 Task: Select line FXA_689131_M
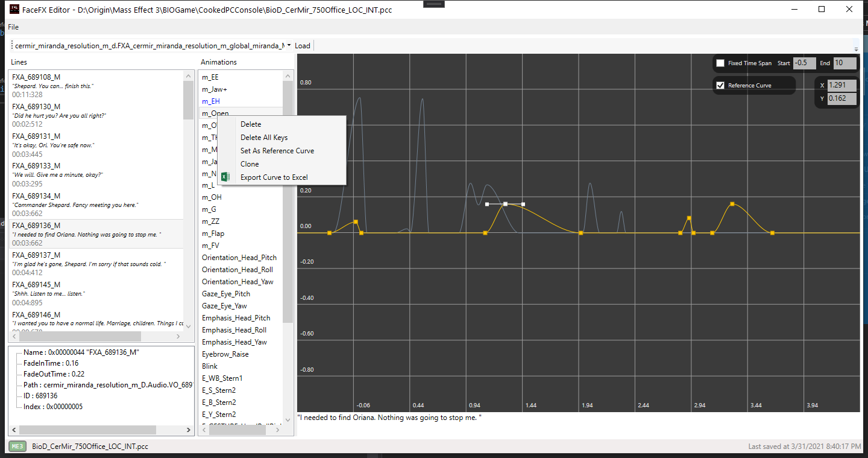[96, 145]
